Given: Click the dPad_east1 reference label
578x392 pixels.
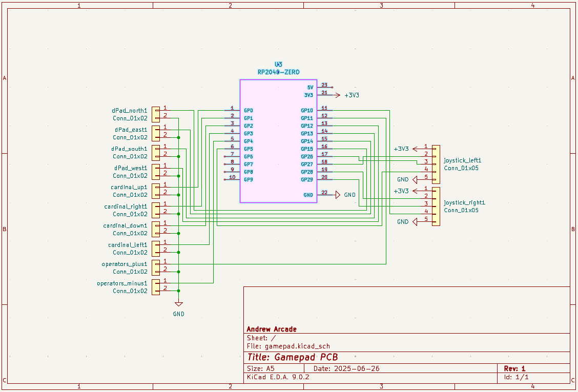Looking at the screenshot, I should tap(131, 130).
